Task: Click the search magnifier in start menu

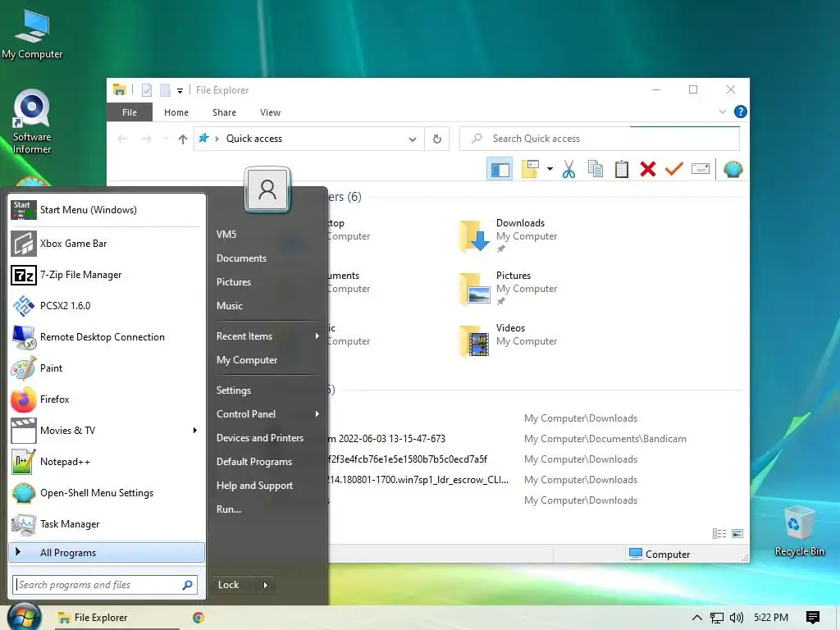Action: [187, 585]
